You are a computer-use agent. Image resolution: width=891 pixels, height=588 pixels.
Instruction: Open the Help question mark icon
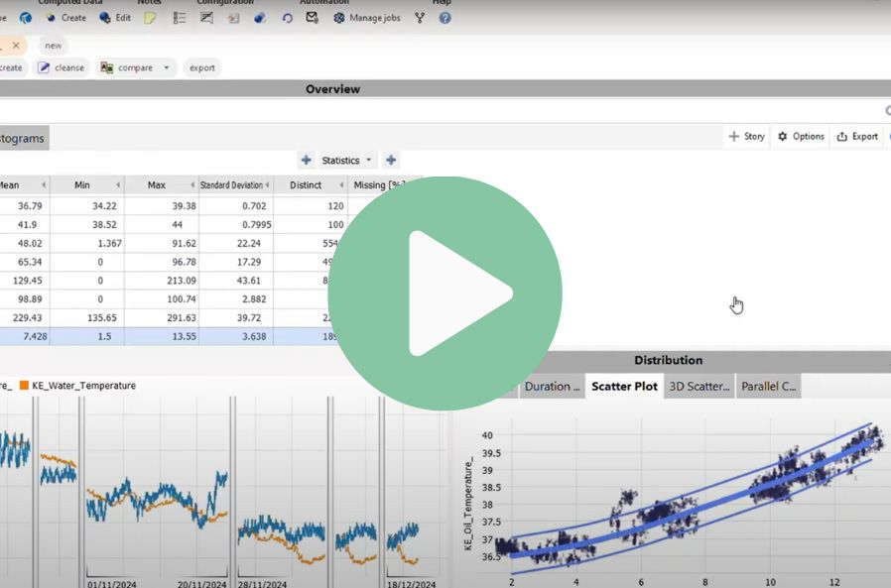point(445,18)
